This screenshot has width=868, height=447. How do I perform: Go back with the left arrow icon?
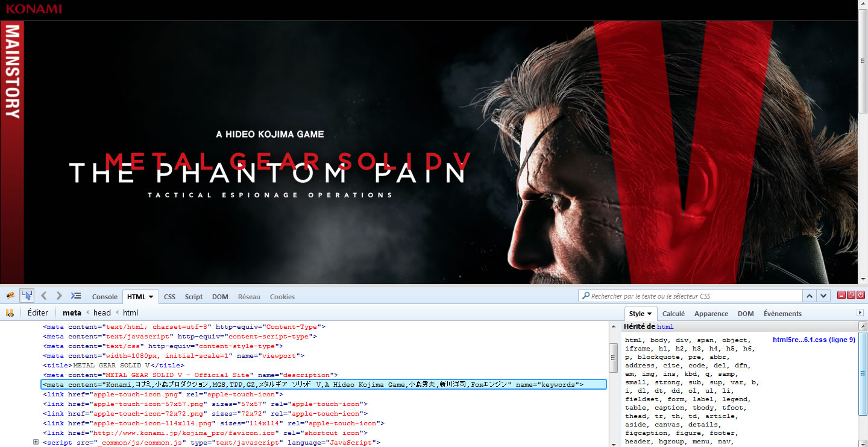pyautogui.click(x=44, y=296)
